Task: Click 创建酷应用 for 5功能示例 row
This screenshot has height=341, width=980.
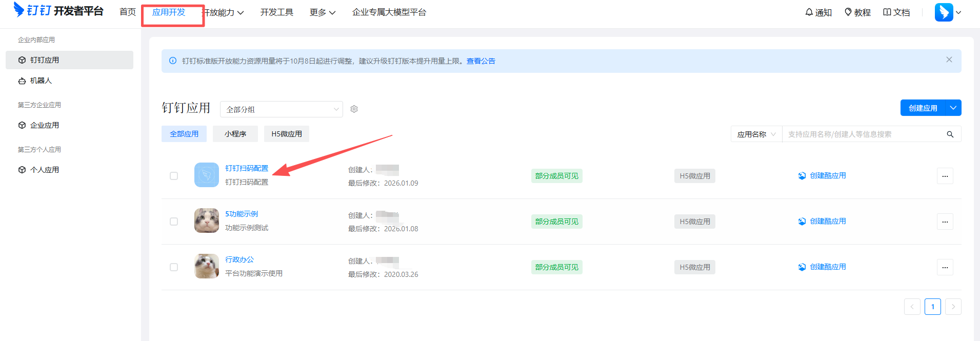Action: pyautogui.click(x=822, y=221)
